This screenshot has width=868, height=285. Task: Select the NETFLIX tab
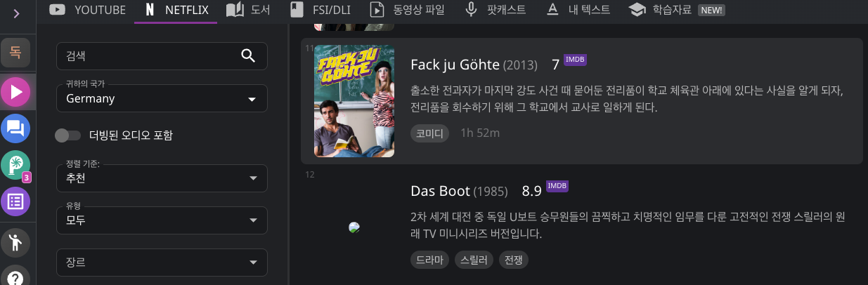176,10
